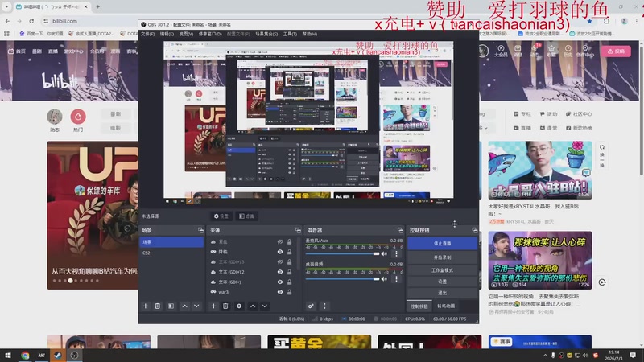Click the 退出 button in OBS controls
This screenshot has height=362, width=644.
click(442, 293)
